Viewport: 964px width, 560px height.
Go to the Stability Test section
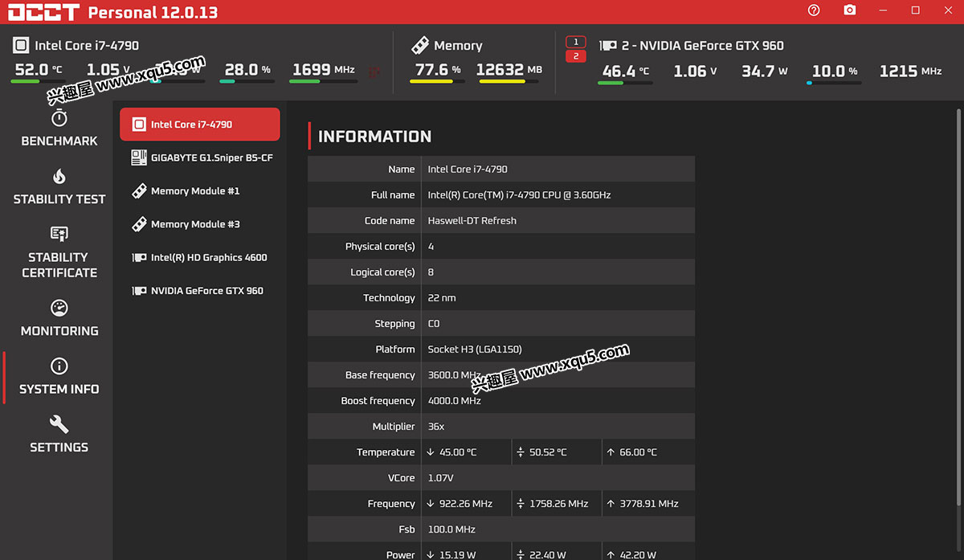59,187
